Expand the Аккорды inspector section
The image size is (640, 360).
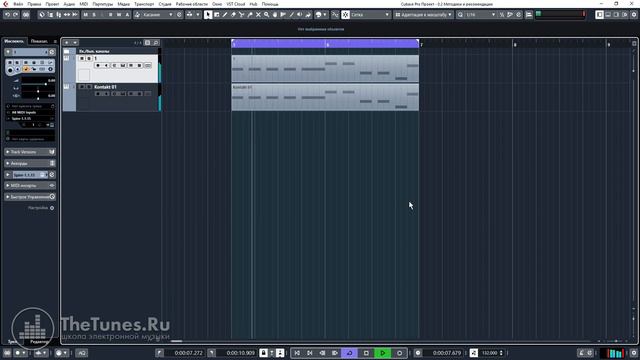coord(30,163)
